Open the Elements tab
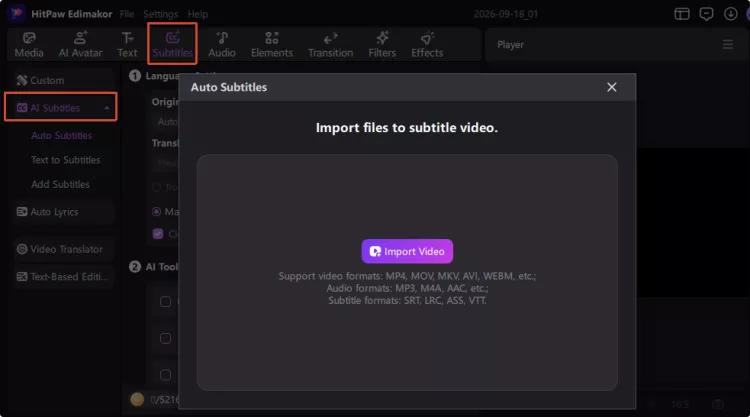Image resolution: width=750 pixels, height=417 pixels. point(272,44)
